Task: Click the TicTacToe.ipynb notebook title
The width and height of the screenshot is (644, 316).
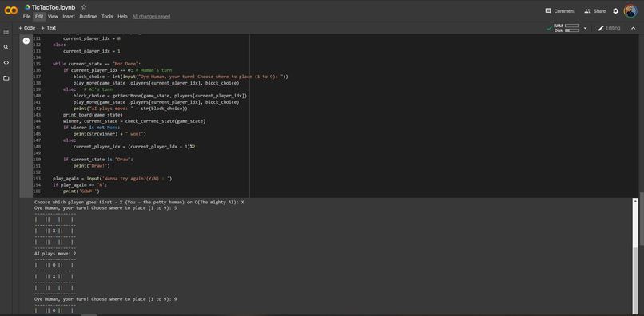Action: coord(54,7)
